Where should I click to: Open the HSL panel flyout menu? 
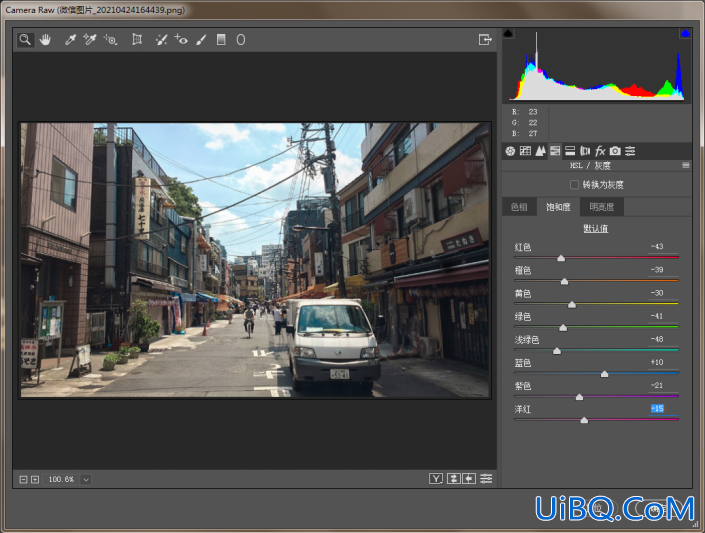686,166
